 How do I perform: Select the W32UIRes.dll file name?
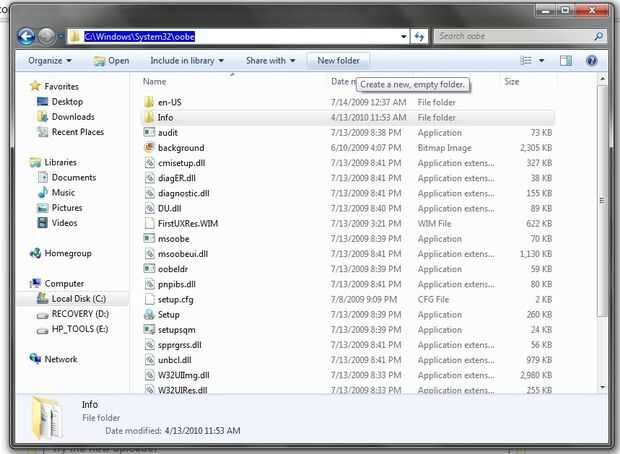(x=182, y=390)
